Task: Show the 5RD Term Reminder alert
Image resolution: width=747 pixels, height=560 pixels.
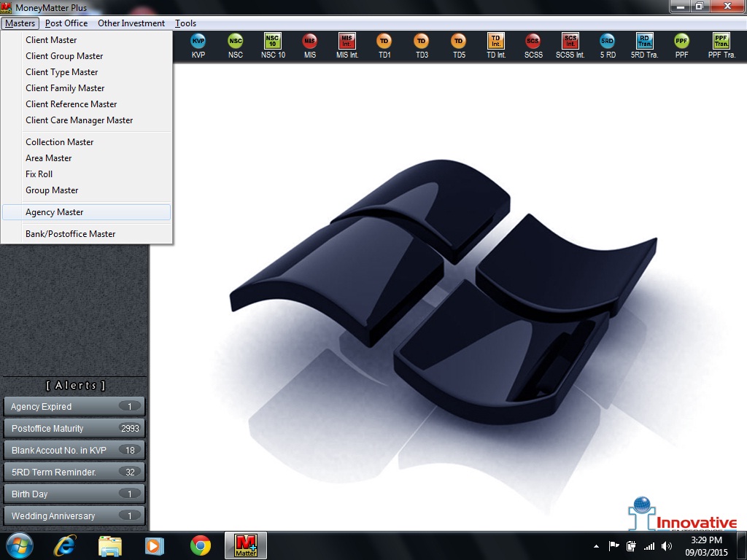Action: click(74, 472)
